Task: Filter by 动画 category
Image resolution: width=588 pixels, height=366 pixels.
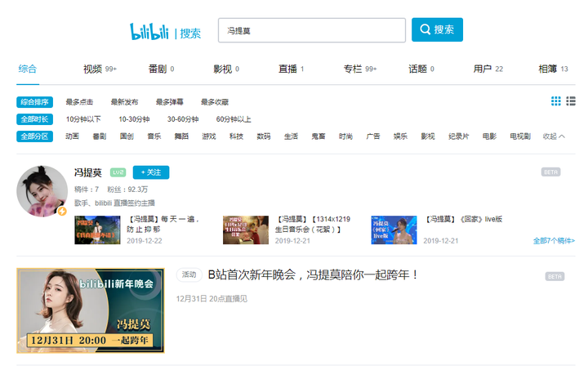Action: click(72, 136)
